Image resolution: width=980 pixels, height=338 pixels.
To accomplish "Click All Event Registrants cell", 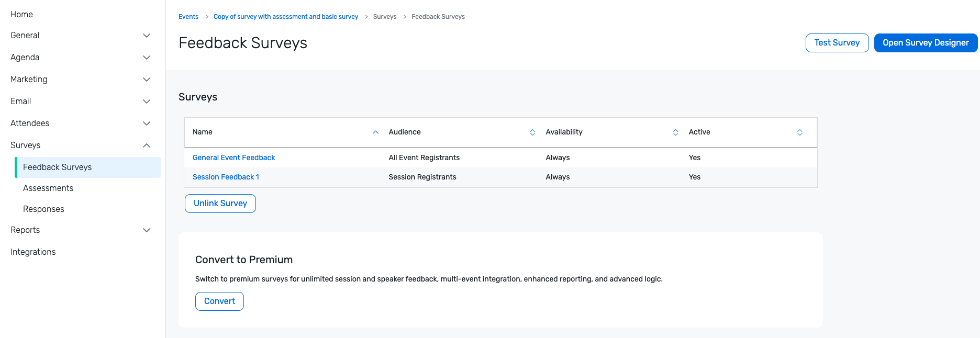I will 424,157.
